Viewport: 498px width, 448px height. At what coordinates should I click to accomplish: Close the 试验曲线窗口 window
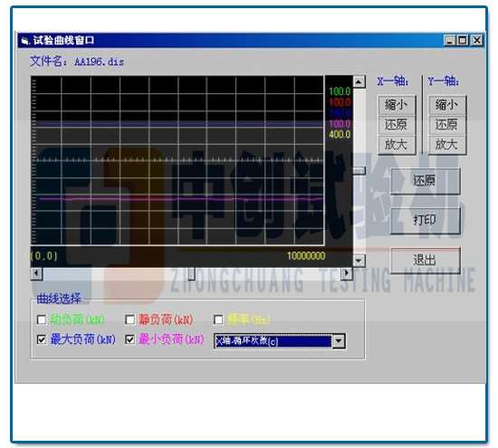click(477, 41)
